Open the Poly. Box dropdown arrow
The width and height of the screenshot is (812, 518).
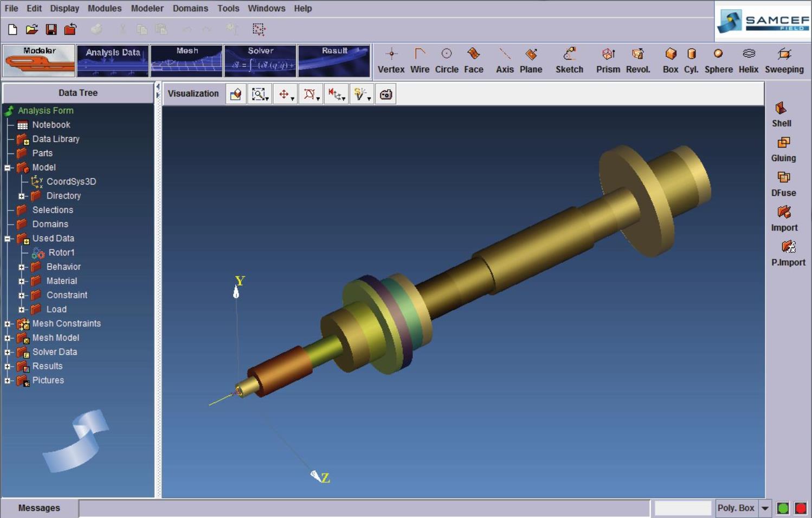[765, 508]
